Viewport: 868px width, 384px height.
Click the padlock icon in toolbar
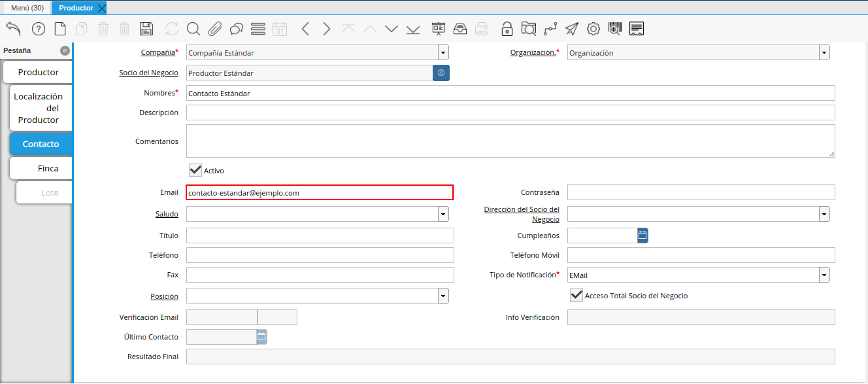pos(507,29)
